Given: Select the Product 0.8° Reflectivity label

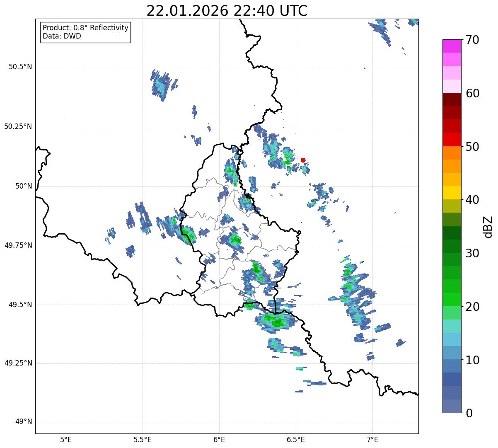Looking at the screenshot, I should coord(85,28).
